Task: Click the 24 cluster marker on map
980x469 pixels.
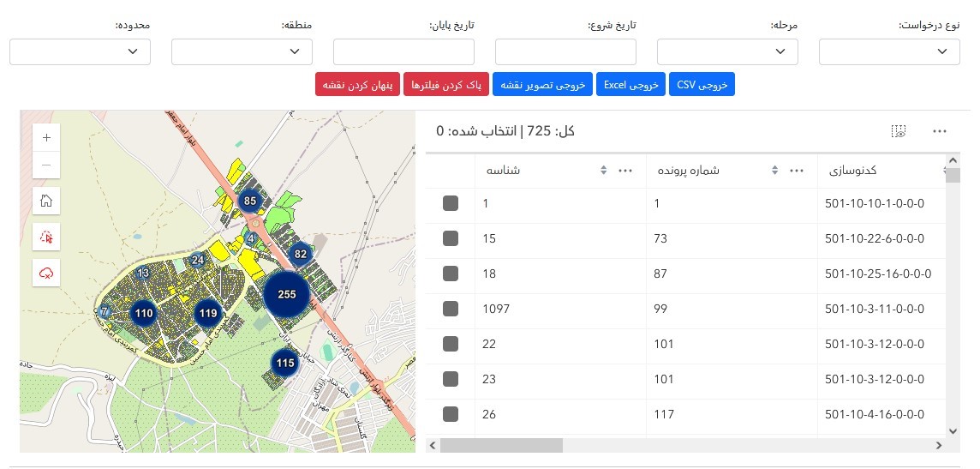Action: coord(198,260)
